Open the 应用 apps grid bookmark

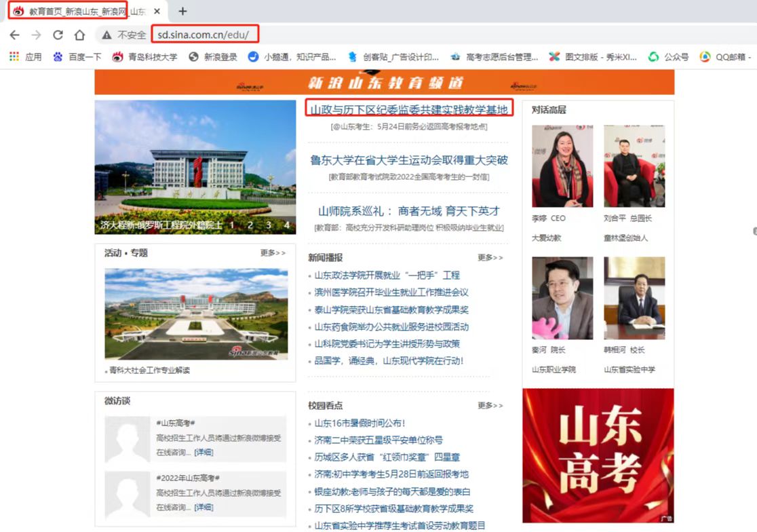26,57
